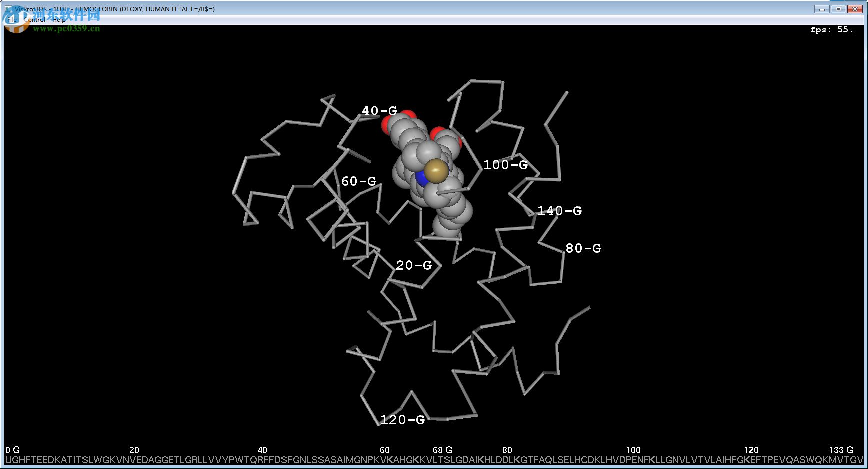Image resolution: width=868 pixels, height=469 pixels.
Task: Click the 100-G residue label
Action: (x=505, y=165)
